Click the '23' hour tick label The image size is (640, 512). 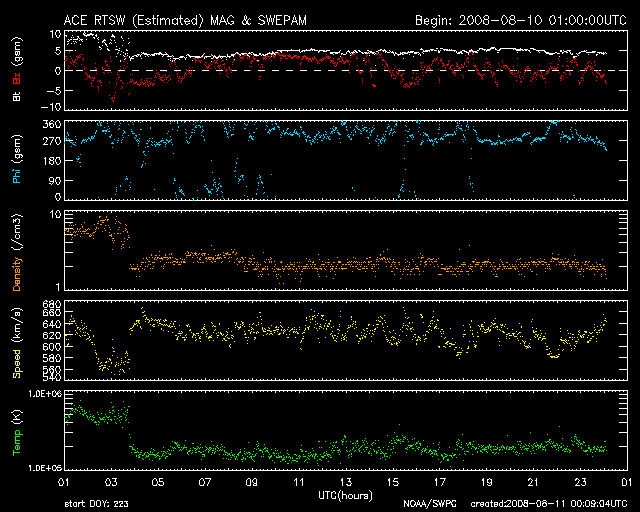click(580, 482)
